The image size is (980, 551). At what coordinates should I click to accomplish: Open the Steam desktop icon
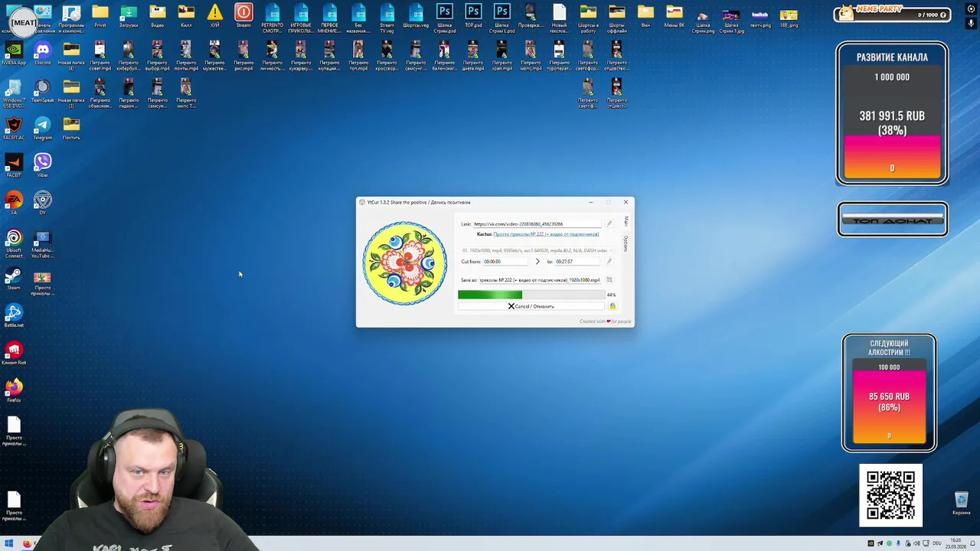coord(14,278)
